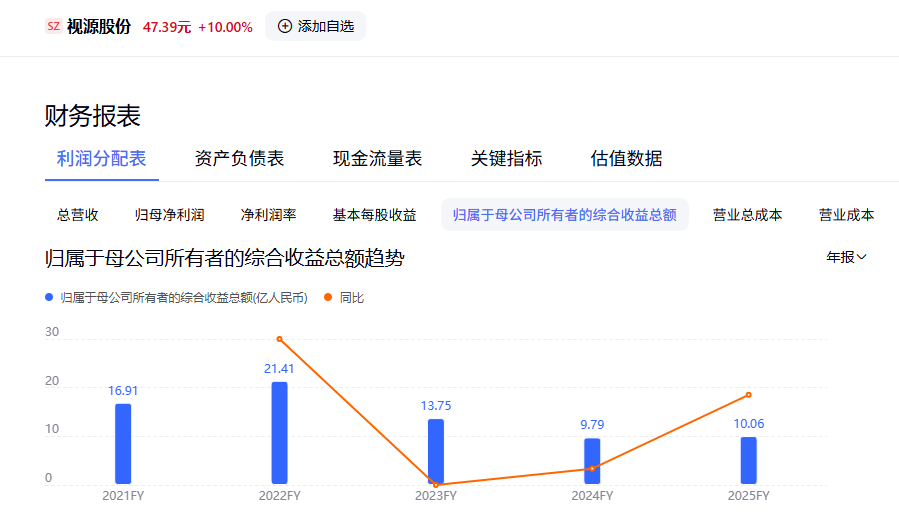Screen dimensions: 899x527
Task: Click the 2021FY bar labeled 16.91
Action: click(x=123, y=444)
